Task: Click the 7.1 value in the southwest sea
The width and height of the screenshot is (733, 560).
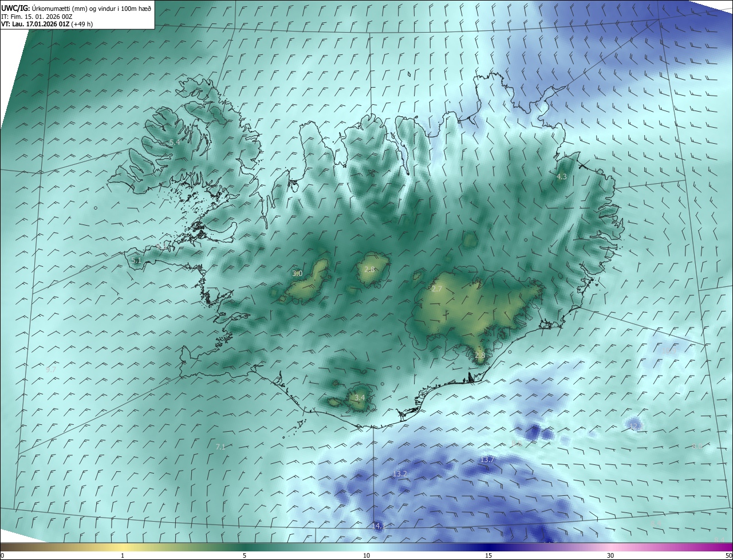Action: click(220, 447)
